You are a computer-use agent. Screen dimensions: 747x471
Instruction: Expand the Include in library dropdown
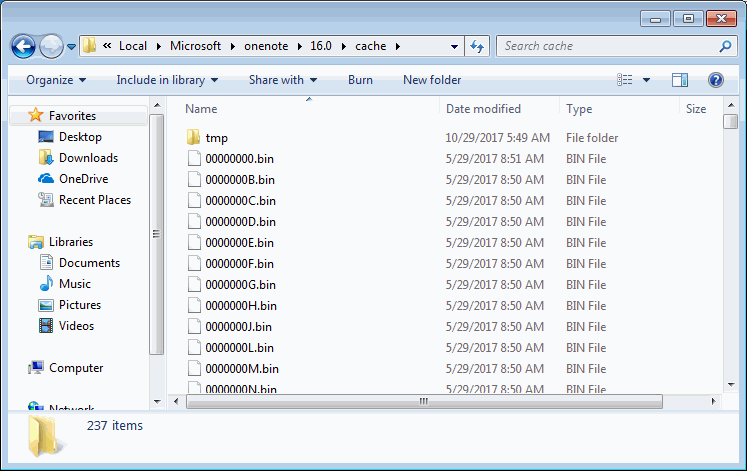pos(167,80)
